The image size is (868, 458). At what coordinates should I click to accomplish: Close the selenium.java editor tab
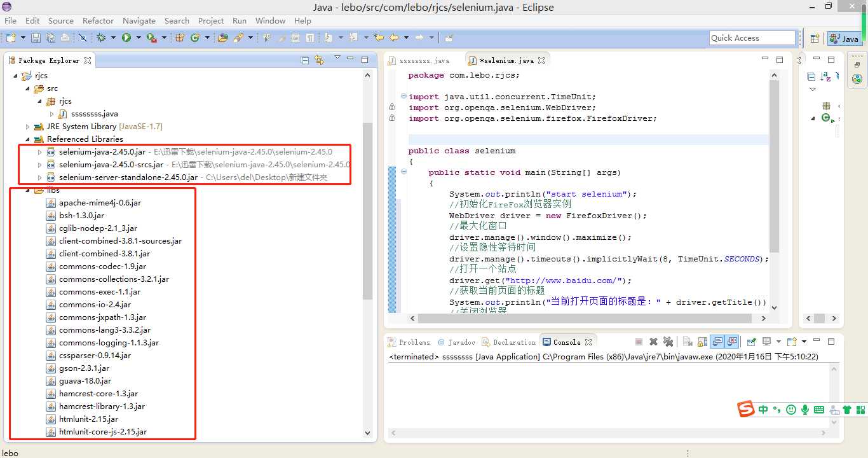point(542,60)
